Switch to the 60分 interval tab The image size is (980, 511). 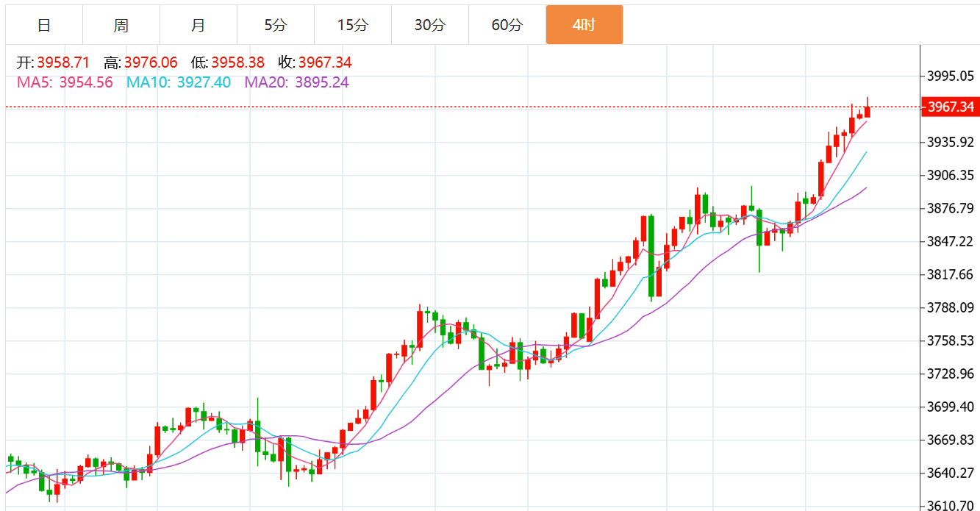pos(507,25)
